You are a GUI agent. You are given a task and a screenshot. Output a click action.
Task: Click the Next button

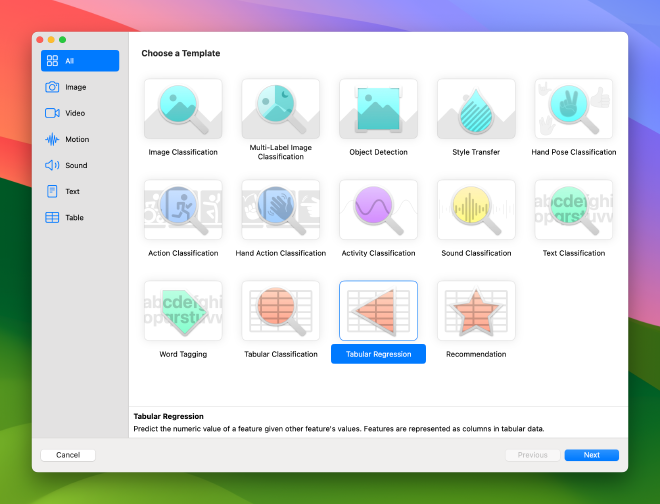[591, 455]
